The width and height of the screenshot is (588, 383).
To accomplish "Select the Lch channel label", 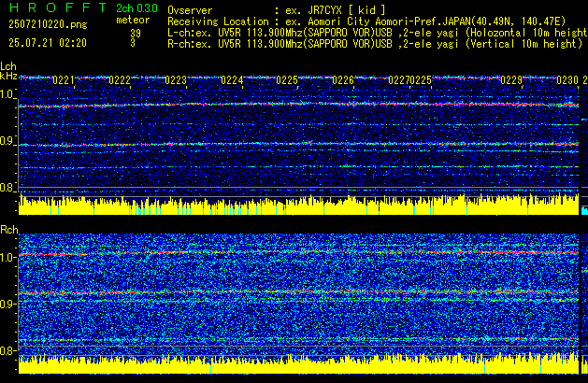I will click(x=8, y=66).
